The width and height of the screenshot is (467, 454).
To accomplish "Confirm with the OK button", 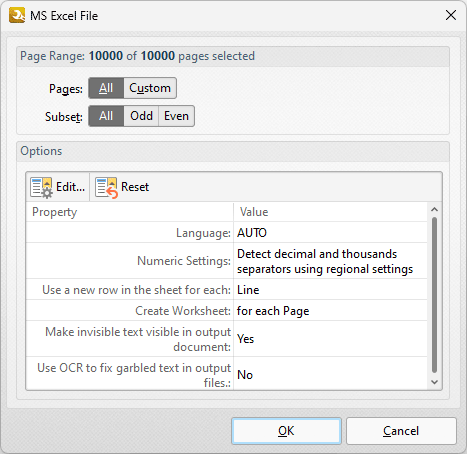I will 286,431.
